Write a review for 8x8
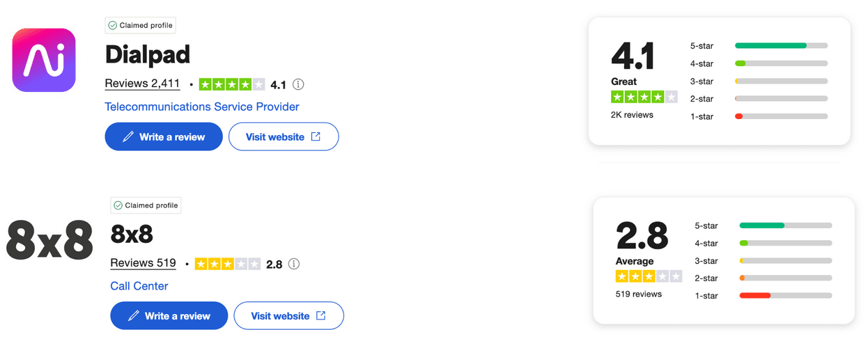The height and width of the screenshot is (348, 868). (x=169, y=316)
